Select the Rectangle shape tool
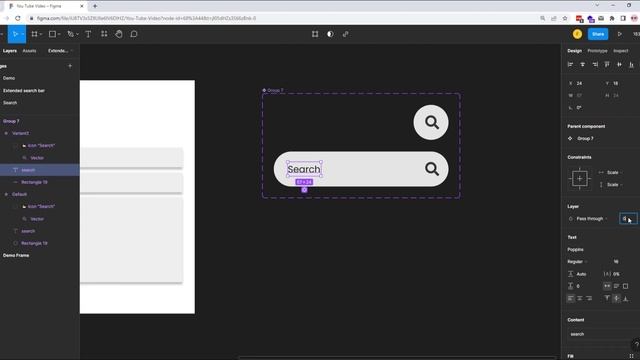640x360 pixels. tap(52, 34)
